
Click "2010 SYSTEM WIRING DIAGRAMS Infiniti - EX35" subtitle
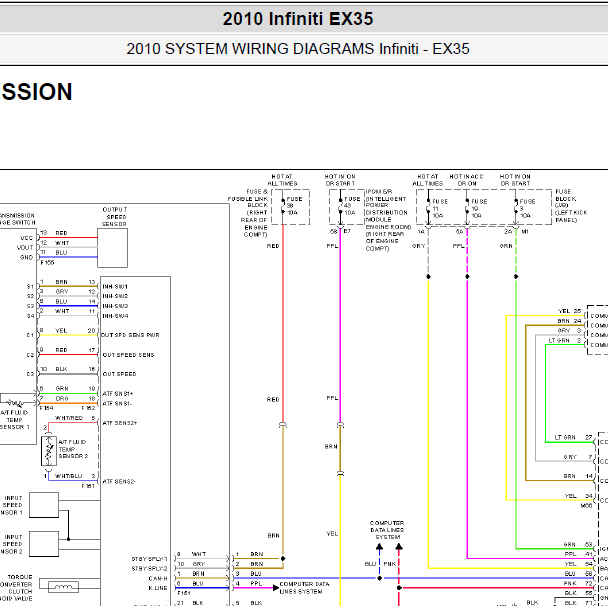pos(298,49)
